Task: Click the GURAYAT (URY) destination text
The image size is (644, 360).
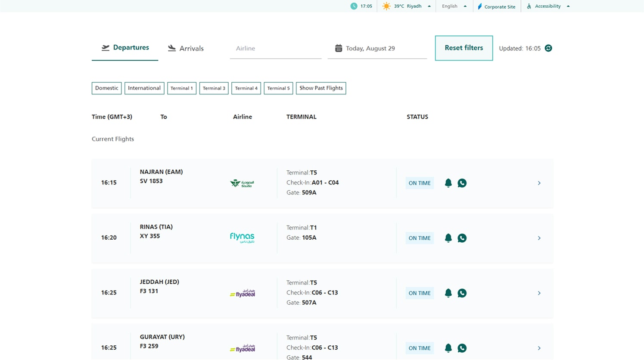Action: (162, 337)
